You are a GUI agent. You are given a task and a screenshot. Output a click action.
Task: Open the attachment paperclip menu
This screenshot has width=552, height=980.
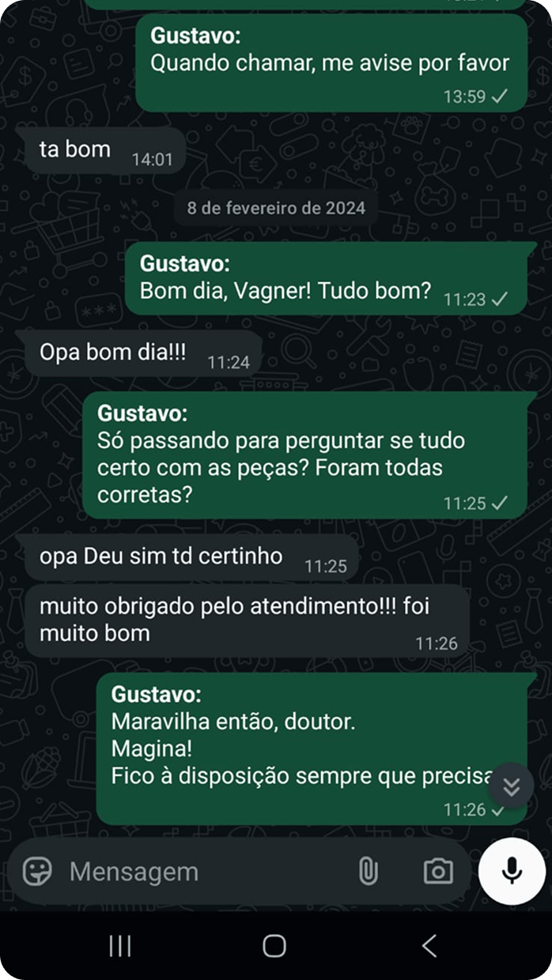tap(368, 871)
